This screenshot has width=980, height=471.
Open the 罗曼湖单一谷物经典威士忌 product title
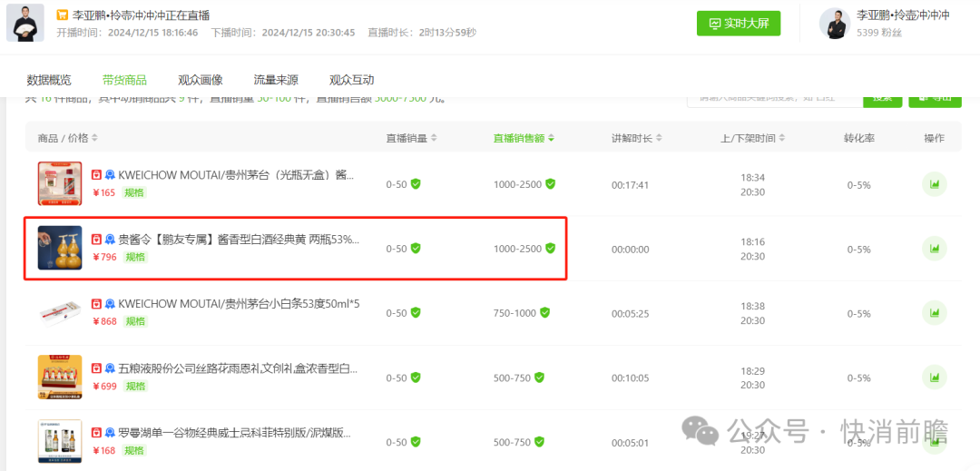[x=234, y=432]
